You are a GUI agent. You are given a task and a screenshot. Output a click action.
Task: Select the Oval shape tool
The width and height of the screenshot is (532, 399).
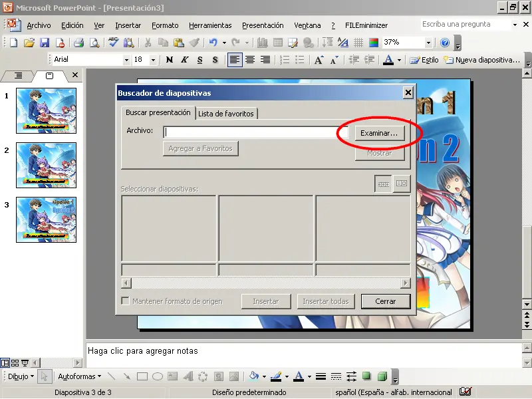tap(158, 376)
